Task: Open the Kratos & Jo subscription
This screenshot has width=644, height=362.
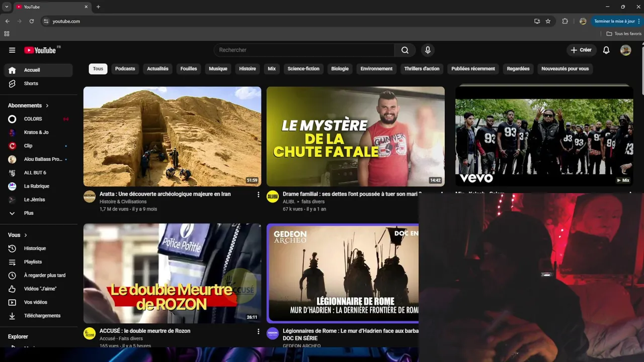Action: click(38, 132)
